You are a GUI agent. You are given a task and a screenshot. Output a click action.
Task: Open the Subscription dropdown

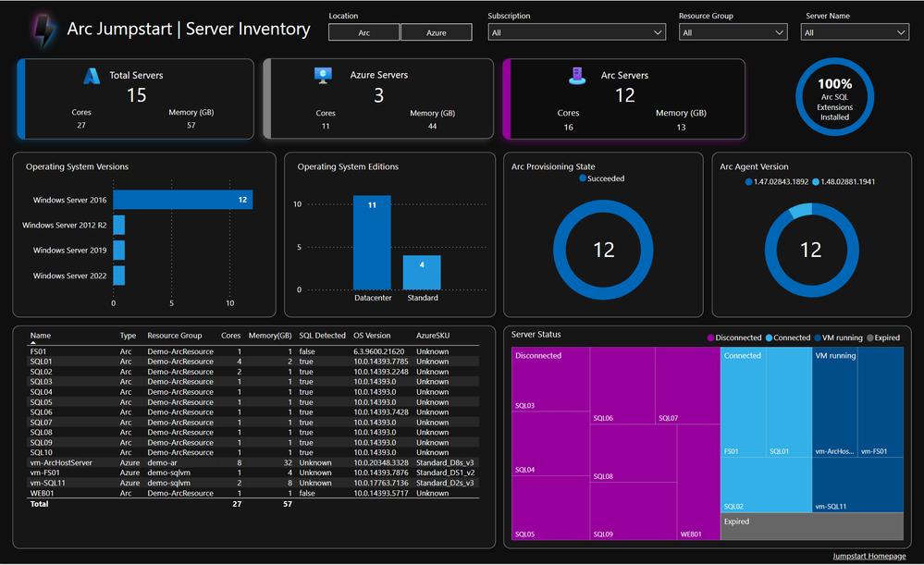[576, 32]
